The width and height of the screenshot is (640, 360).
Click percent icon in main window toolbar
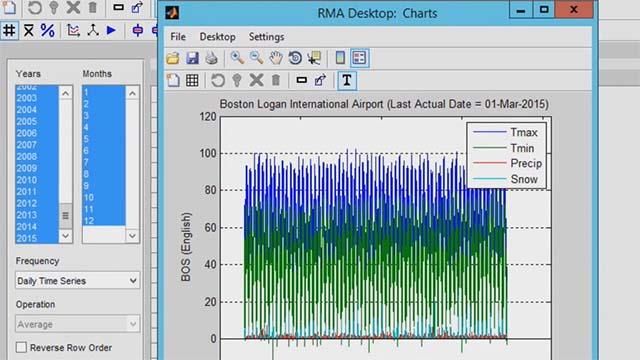click(x=48, y=31)
